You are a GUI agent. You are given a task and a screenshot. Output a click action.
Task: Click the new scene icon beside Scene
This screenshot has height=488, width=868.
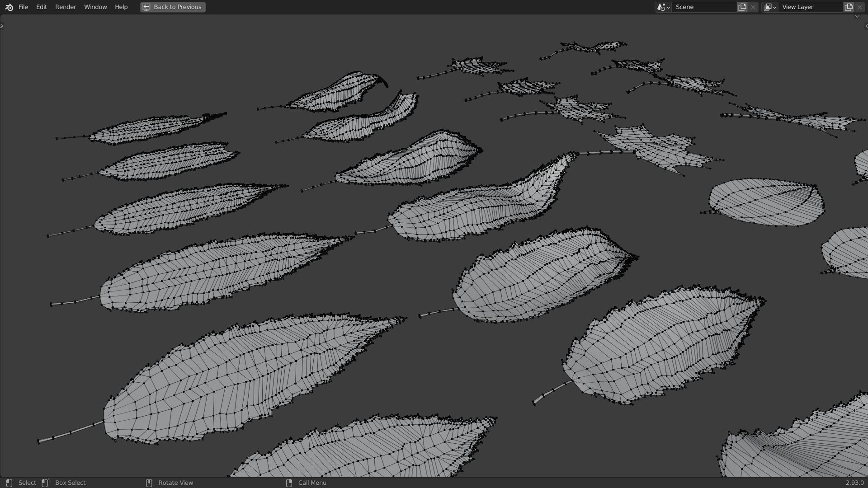pos(742,7)
